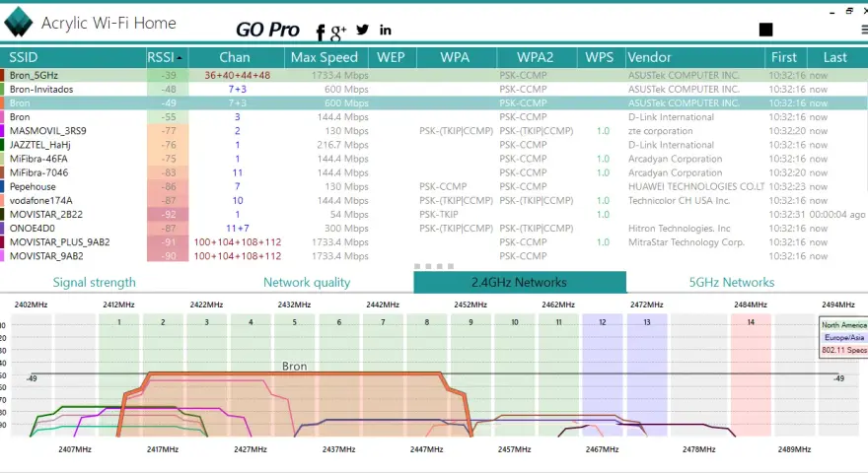Select the 2.4GHz Networks tab

click(519, 282)
